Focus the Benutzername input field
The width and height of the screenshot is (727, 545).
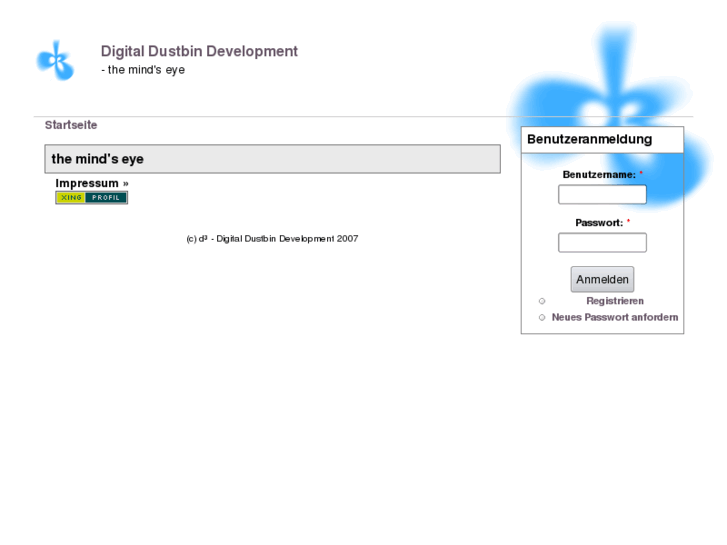click(x=602, y=194)
